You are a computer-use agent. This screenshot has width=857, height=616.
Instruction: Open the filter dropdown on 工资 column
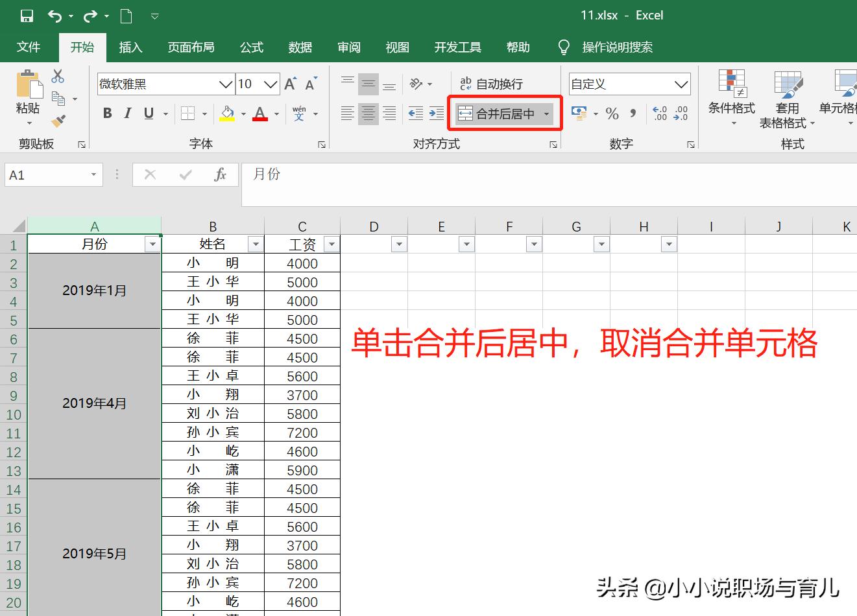click(332, 244)
